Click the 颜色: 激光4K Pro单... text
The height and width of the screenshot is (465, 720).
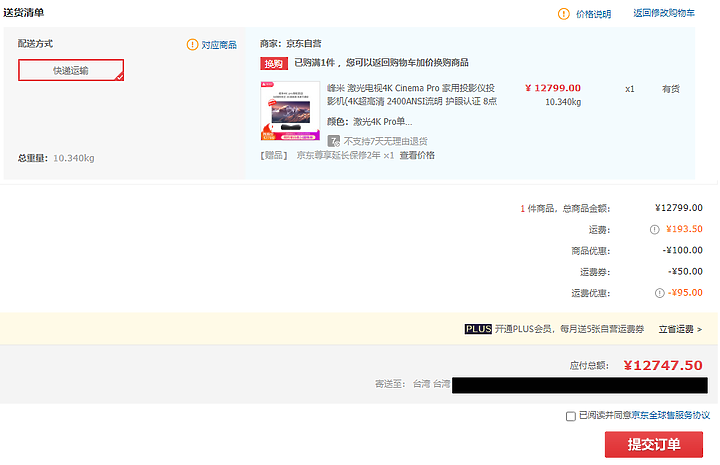click(369, 122)
